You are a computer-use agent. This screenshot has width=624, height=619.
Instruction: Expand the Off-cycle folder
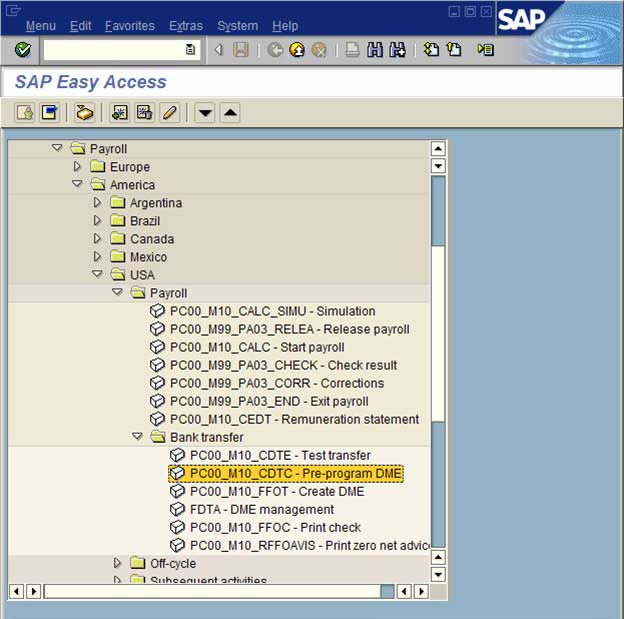tap(117, 563)
